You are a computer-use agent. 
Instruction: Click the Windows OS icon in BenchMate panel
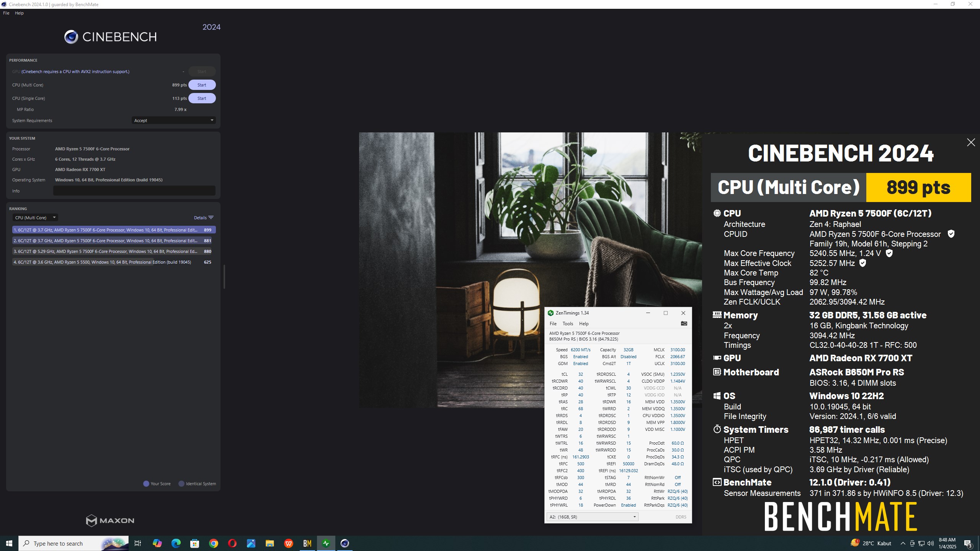coord(717,396)
